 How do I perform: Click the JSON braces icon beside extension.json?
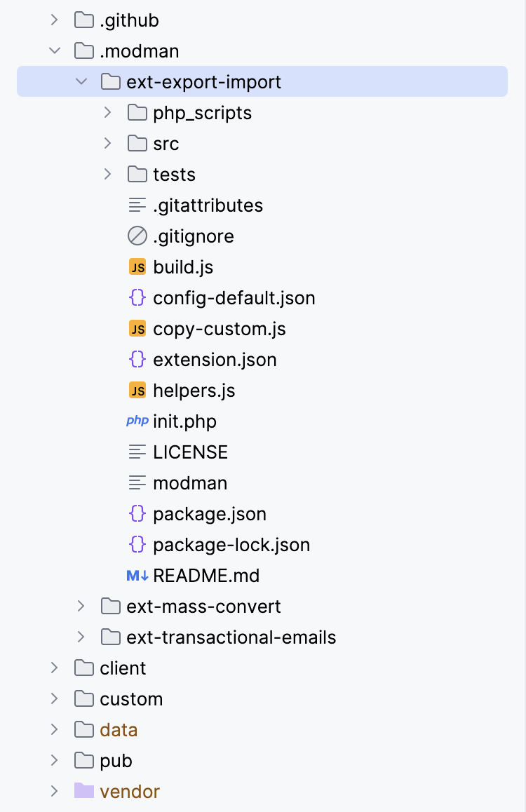click(137, 360)
